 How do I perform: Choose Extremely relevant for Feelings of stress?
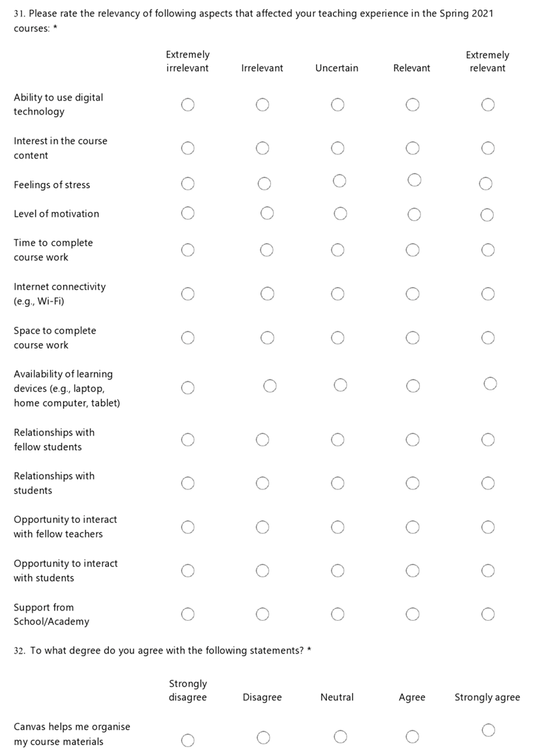(x=486, y=183)
